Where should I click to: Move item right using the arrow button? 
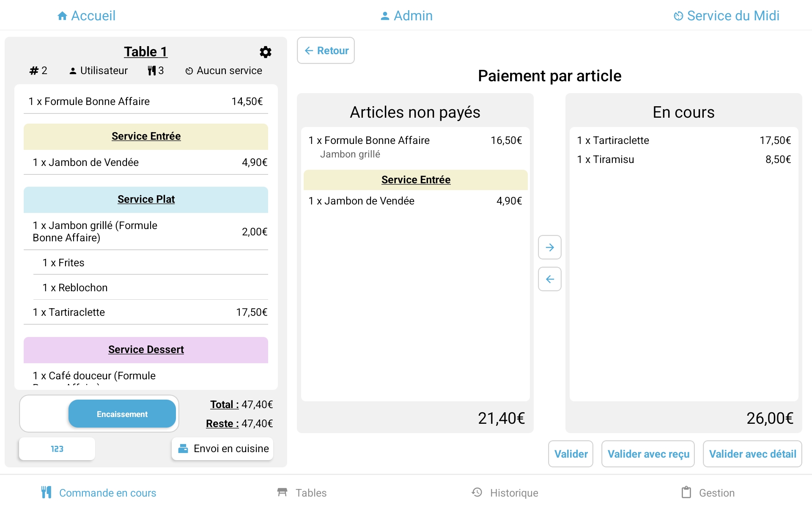[549, 247]
